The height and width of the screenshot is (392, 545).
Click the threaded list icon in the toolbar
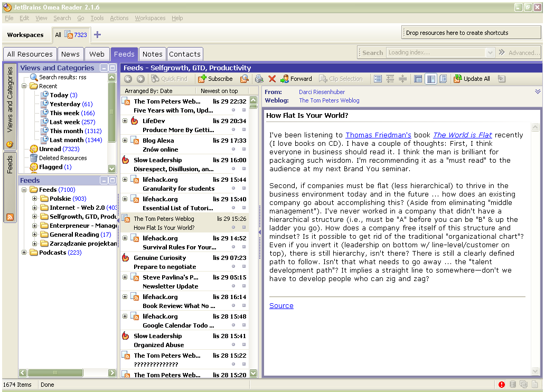(390, 79)
